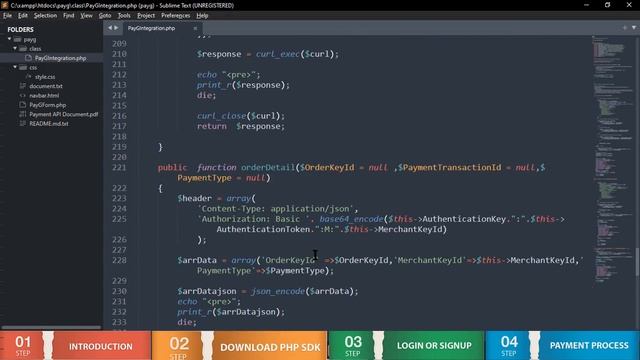Select the 03 Login or Signup step
The height and width of the screenshot is (360, 640).
[407, 345]
